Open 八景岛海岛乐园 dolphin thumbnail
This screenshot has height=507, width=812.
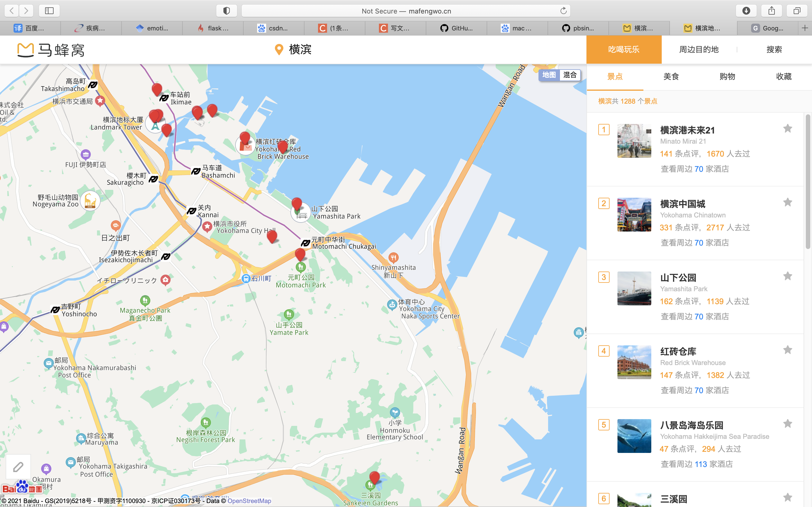[x=634, y=436]
